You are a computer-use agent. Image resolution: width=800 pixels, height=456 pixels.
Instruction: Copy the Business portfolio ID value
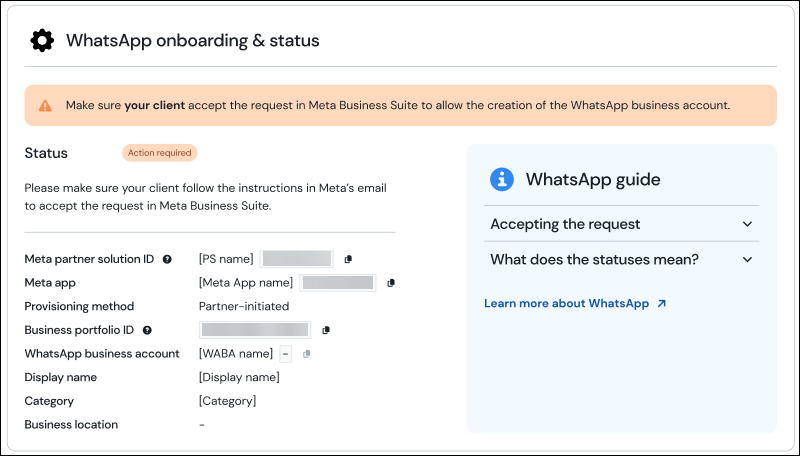coord(326,330)
